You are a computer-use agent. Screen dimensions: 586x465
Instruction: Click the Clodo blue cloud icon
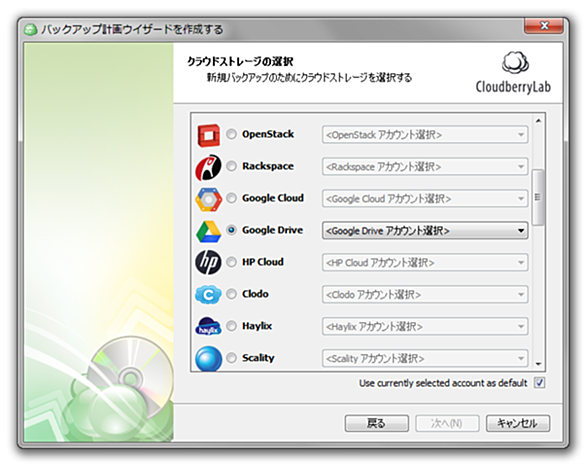coord(209,295)
